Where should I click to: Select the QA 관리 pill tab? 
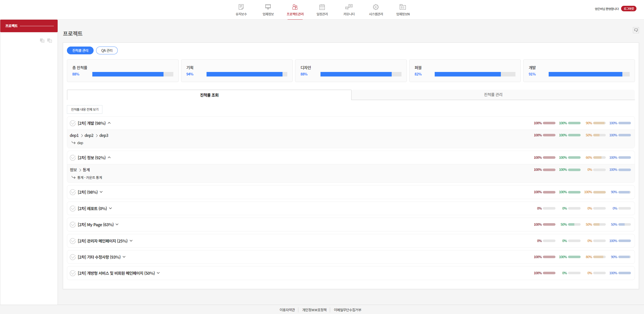tap(107, 51)
